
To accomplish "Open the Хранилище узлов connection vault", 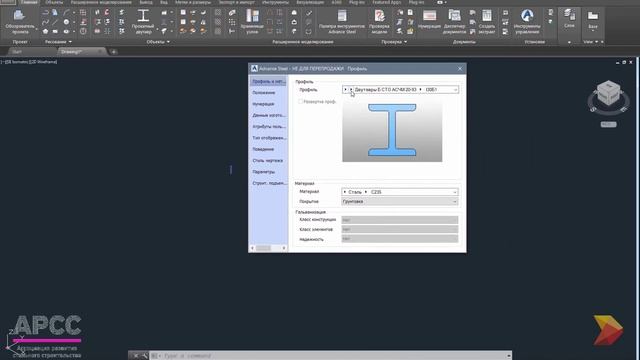I will pyautogui.click(x=252, y=22).
